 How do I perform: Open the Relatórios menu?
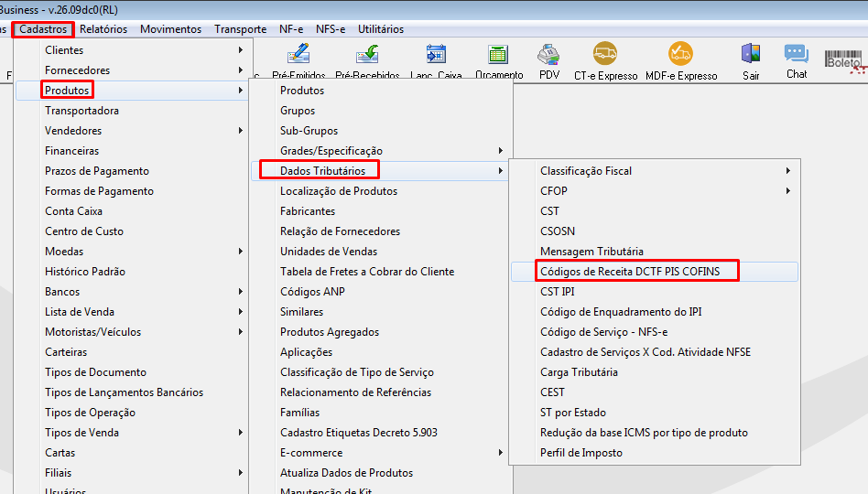[x=103, y=28]
